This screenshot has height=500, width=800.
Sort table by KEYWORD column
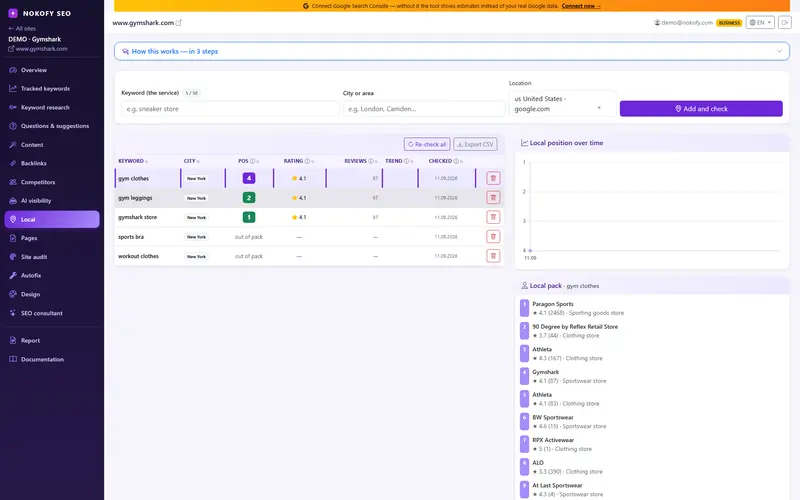(x=133, y=161)
